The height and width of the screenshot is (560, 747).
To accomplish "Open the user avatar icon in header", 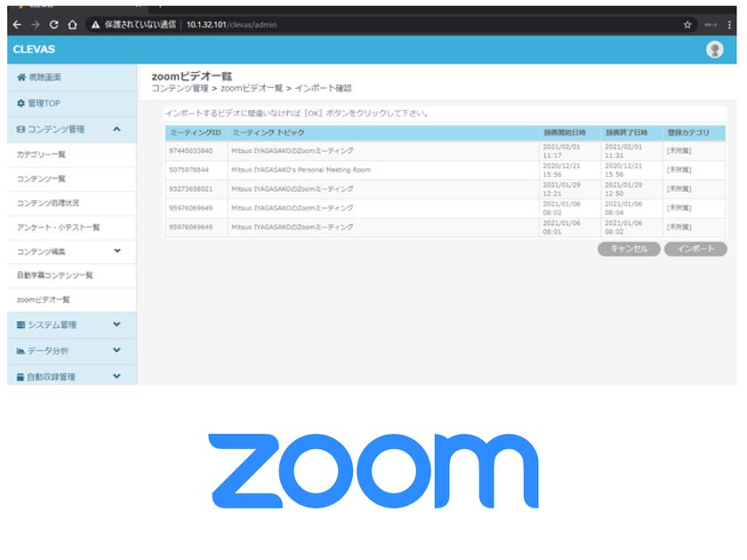I will pyautogui.click(x=714, y=49).
